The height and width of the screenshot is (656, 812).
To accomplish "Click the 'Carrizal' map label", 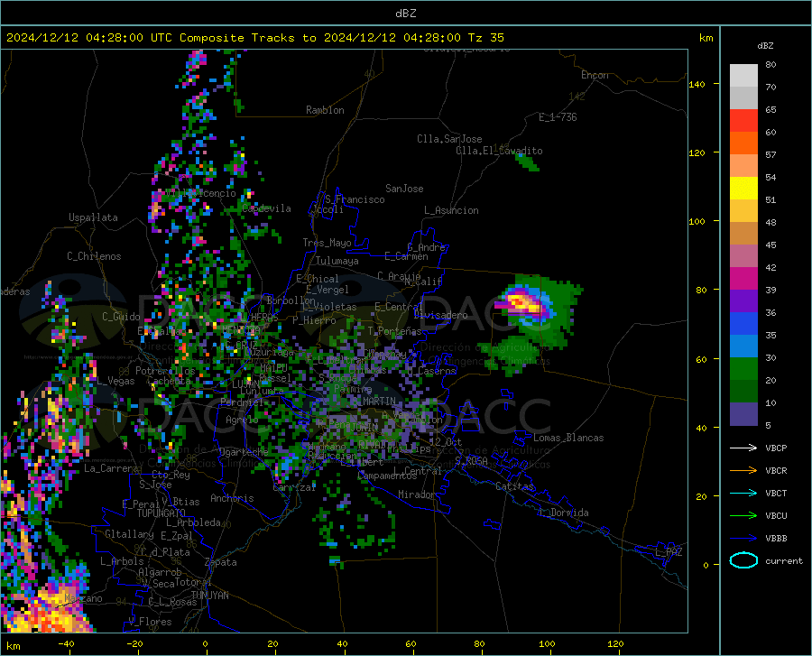I will point(294,487).
